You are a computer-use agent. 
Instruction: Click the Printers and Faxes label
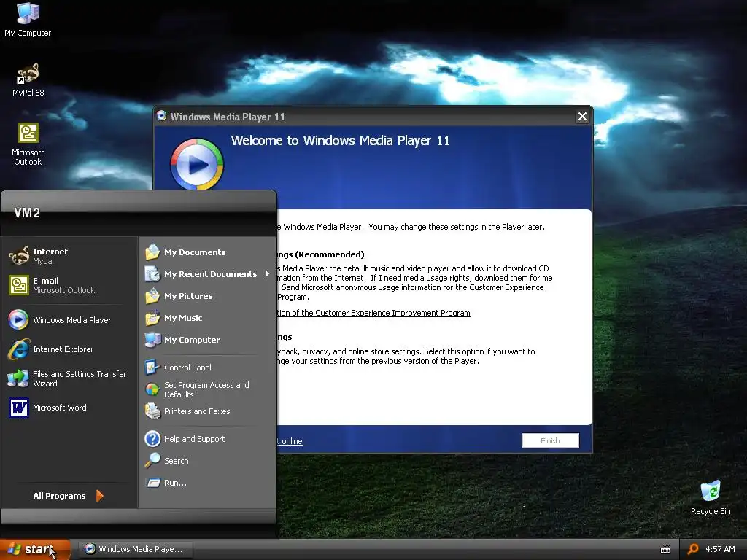click(x=197, y=411)
